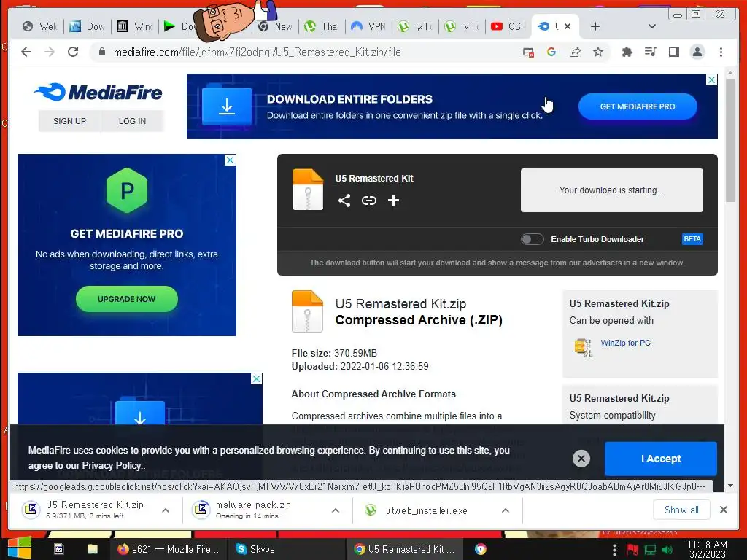The height and width of the screenshot is (560, 747).
Task: Copy link of U5 Remastered Kit file
Action: [x=368, y=201]
